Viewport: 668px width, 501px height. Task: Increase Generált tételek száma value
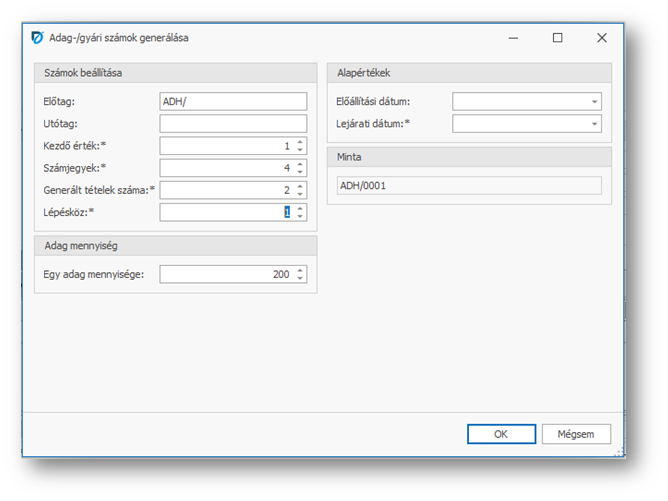300,185
